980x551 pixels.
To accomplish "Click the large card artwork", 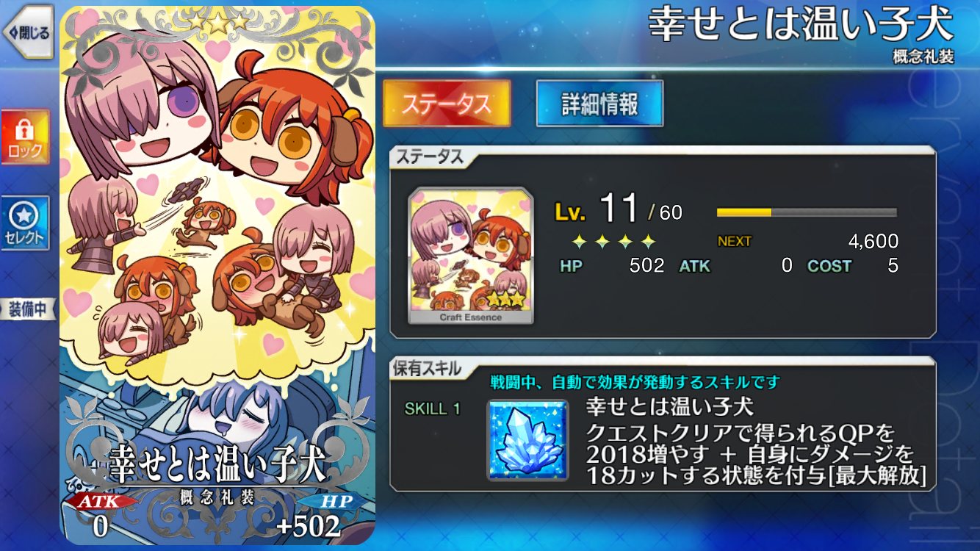I will (x=217, y=275).
